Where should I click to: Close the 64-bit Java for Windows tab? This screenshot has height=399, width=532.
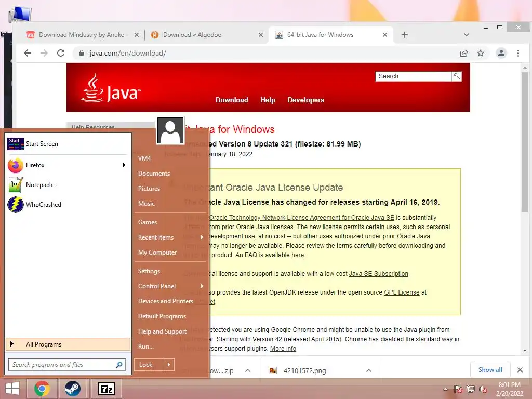385,35
